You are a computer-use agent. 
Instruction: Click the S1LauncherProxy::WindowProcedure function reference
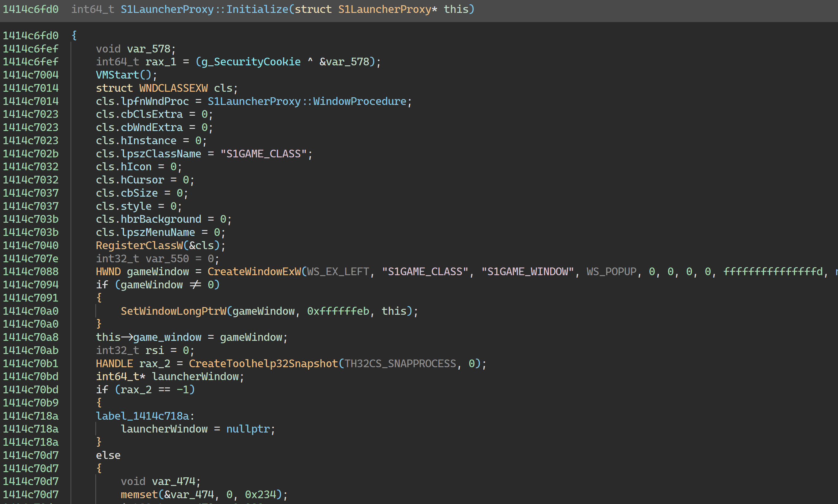coord(307,101)
